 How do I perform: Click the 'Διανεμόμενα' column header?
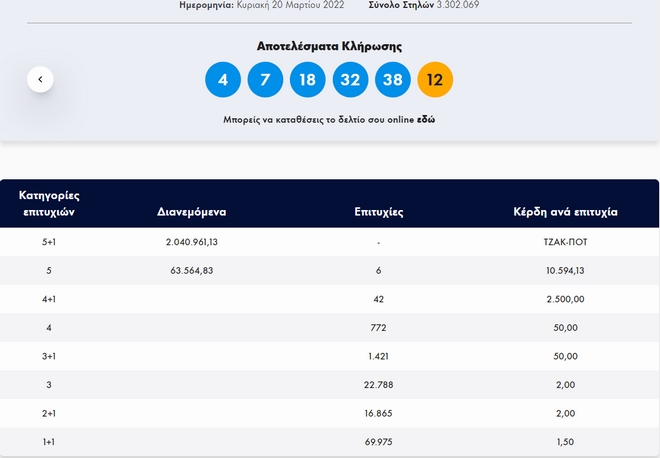click(x=192, y=212)
